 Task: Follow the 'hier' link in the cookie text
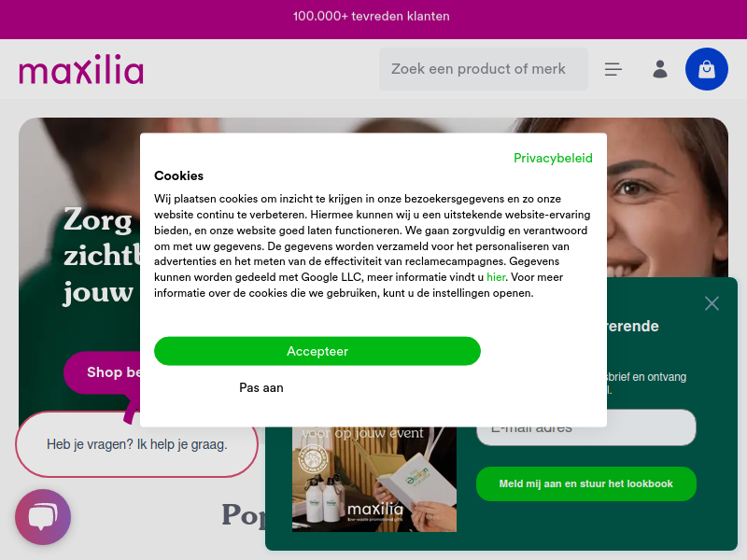coord(496,277)
